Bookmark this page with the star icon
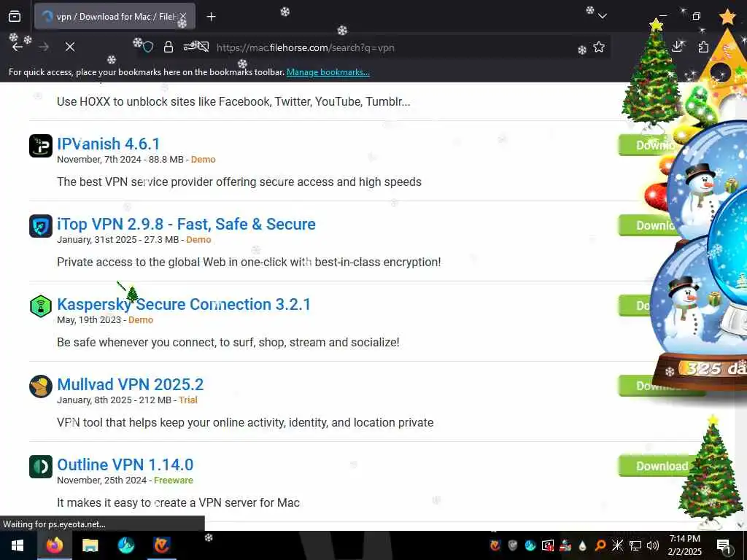Image resolution: width=747 pixels, height=560 pixels. click(x=599, y=47)
